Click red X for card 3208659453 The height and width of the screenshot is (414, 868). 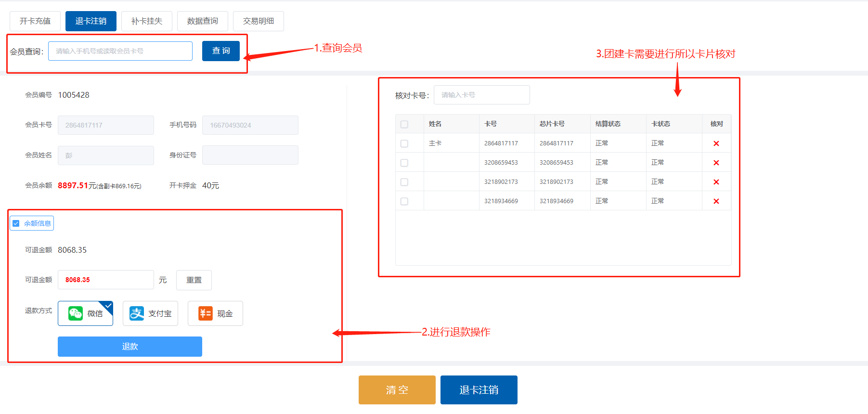click(716, 163)
